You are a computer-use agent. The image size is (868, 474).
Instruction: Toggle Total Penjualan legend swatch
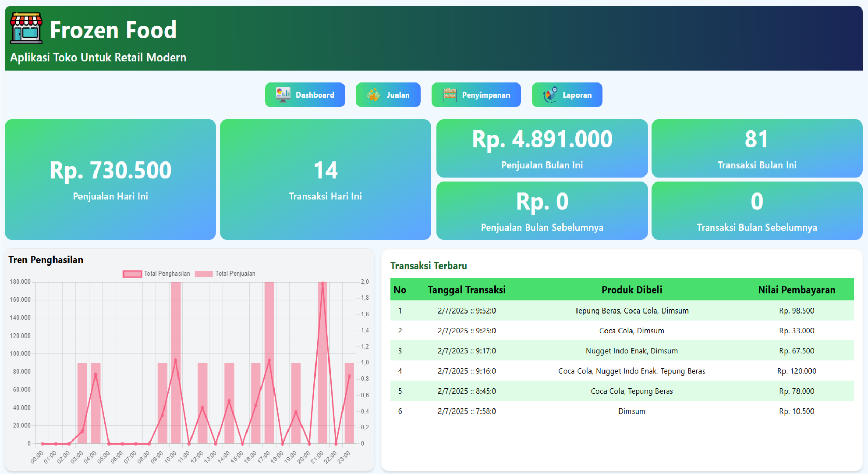coord(204,274)
